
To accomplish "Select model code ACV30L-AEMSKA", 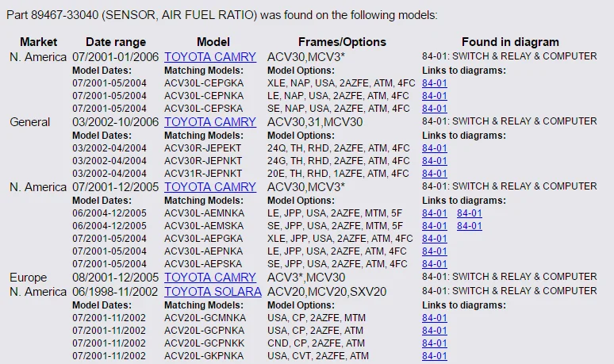I will 204,226.
